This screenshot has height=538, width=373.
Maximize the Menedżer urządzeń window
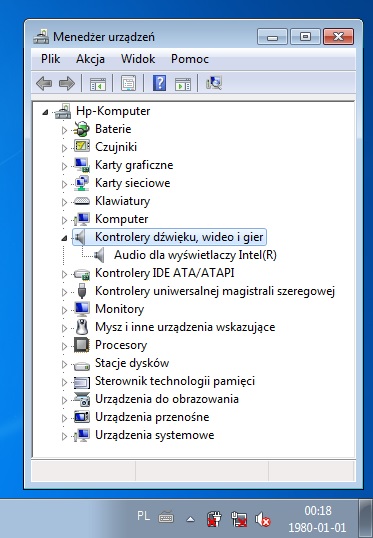coord(305,37)
